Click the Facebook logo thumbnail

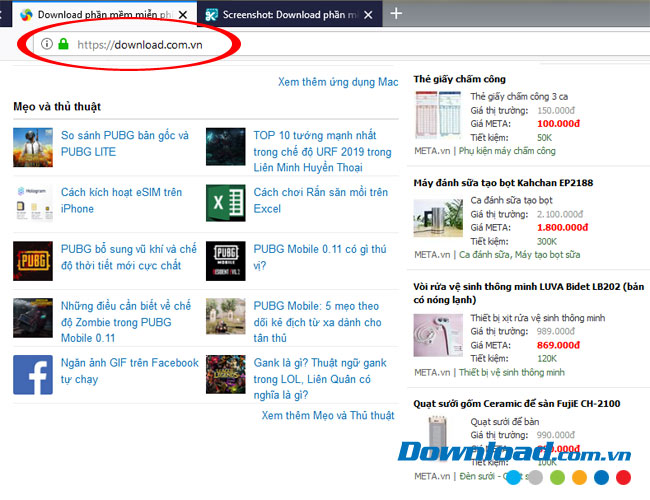(x=33, y=375)
